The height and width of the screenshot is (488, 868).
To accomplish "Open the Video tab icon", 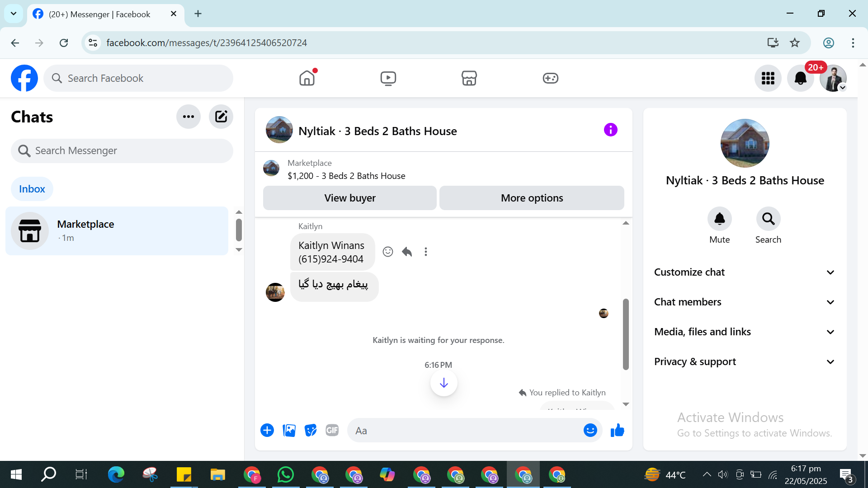I will point(388,78).
